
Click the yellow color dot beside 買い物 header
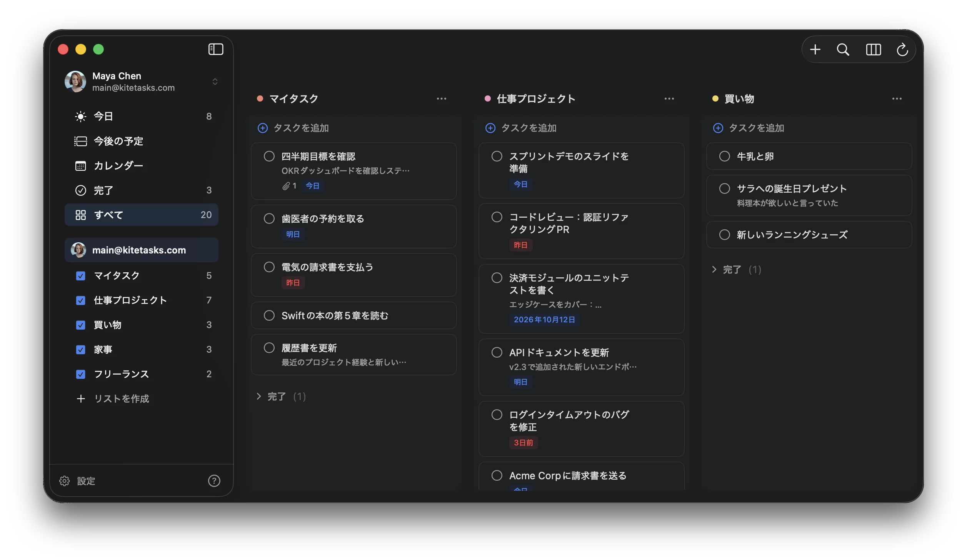click(x=715, y=99)
